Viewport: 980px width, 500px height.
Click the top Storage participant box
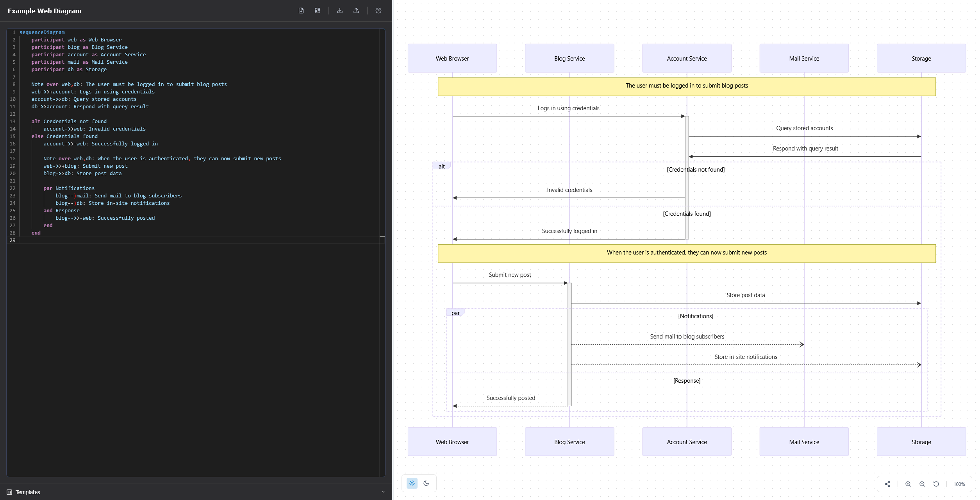921,58
